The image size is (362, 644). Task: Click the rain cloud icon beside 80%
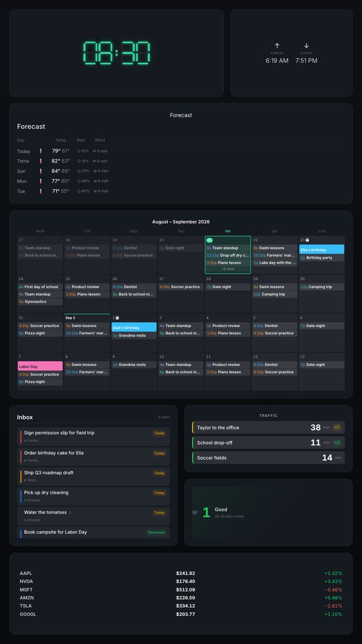[x=79, y=191]
